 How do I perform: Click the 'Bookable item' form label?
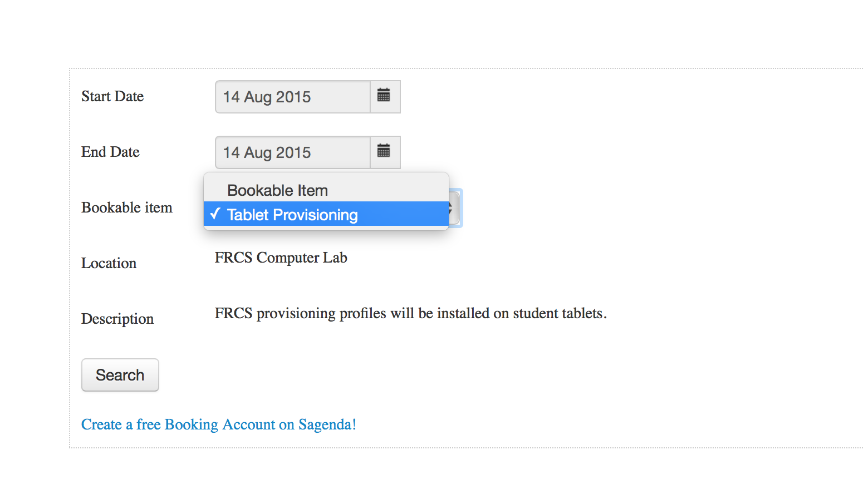pos(127,207)
